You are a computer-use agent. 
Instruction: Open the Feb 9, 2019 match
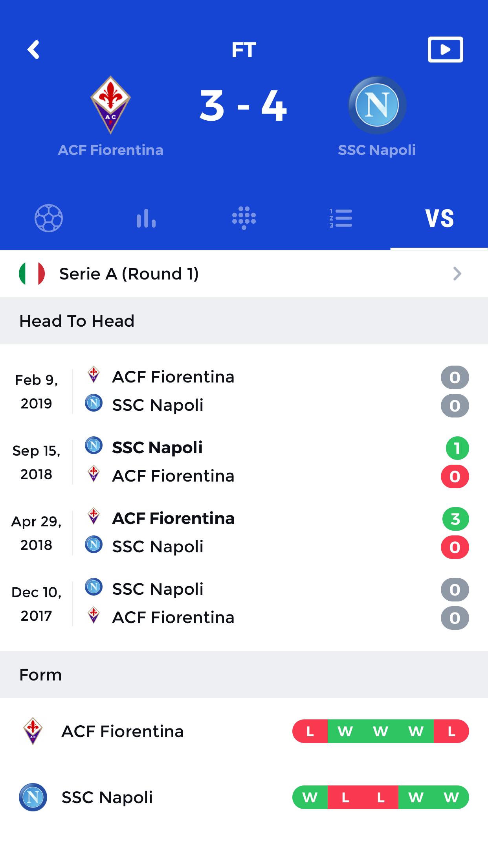pos(244,392)
